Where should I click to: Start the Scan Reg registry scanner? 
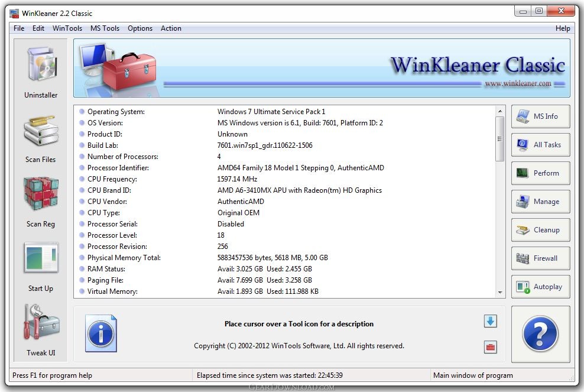41,202
